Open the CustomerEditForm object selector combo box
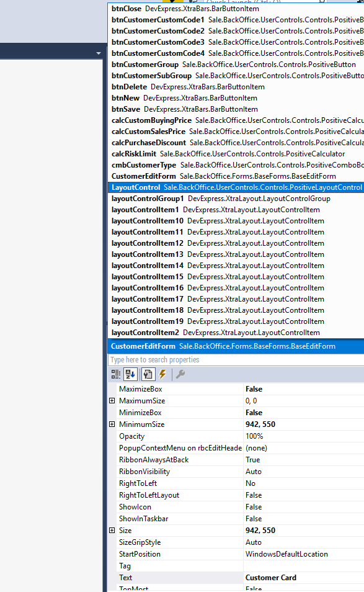This screenshot has height=592, width=364. coord(236,346)
